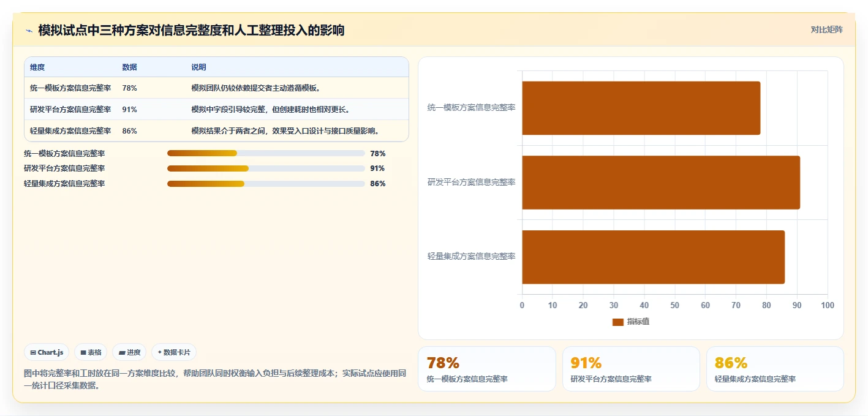Screen dimensions: 868x416
Task: Click the 86% data card
Action: [775, 369]
